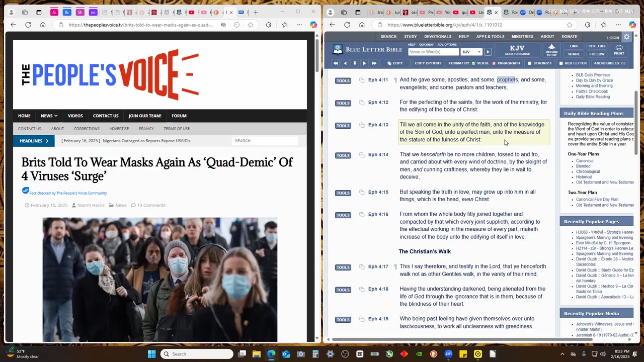This screenshot has width=644, height=362.
Task: Run the verse search go arrow
Action: [x=488, y=52]
